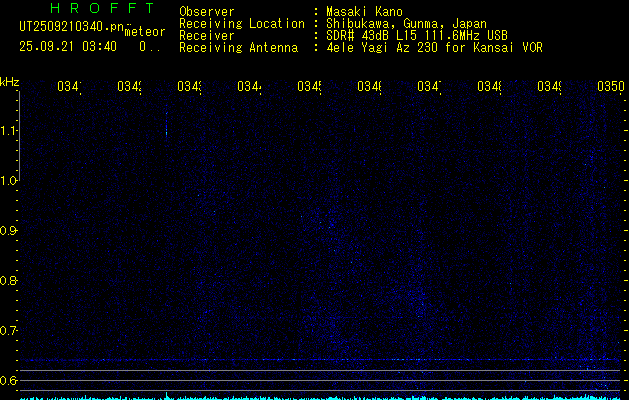Click the 0350 time marker

coord(611,86)
